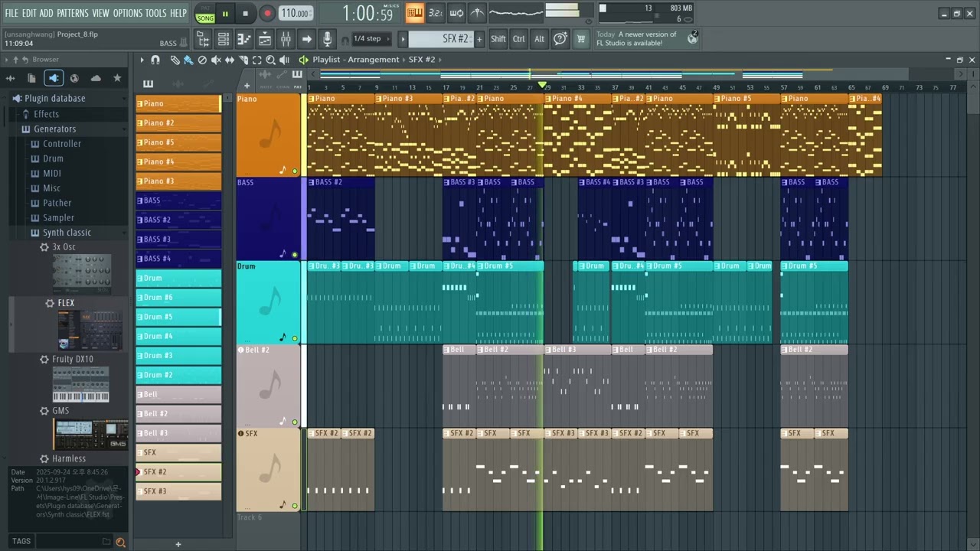This screenshot has width=980, height=551.
Task: Mute the Piano track via green LED
Action: point(295,171)
